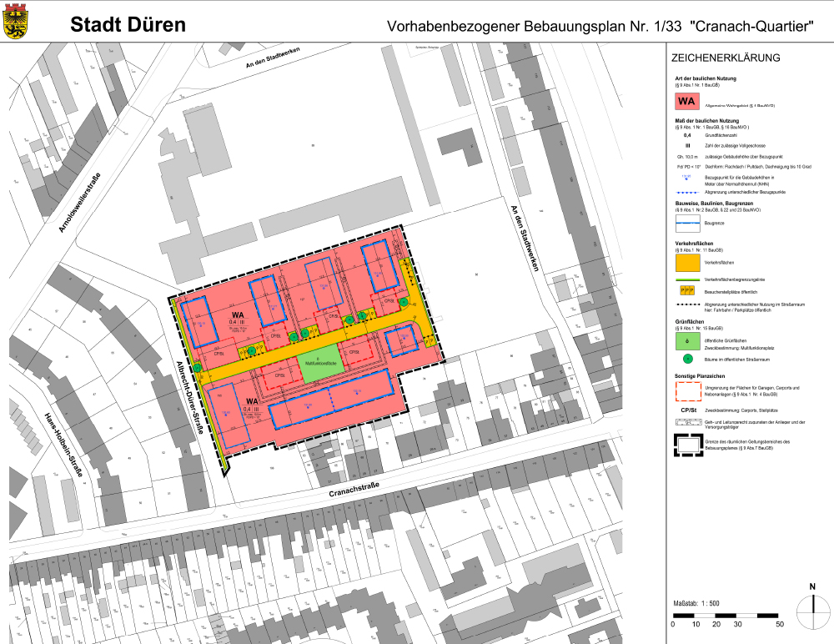Click the ZEICHENERKLÄRUNG legend heading
Image resolution: width=834 pixels, height=644 pixels.
click(725, 58)
